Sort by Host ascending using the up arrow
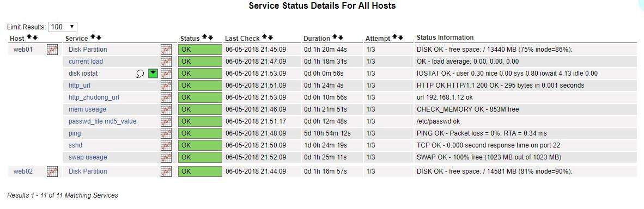Viewport: 644px width, 209px height. (29, 38)
